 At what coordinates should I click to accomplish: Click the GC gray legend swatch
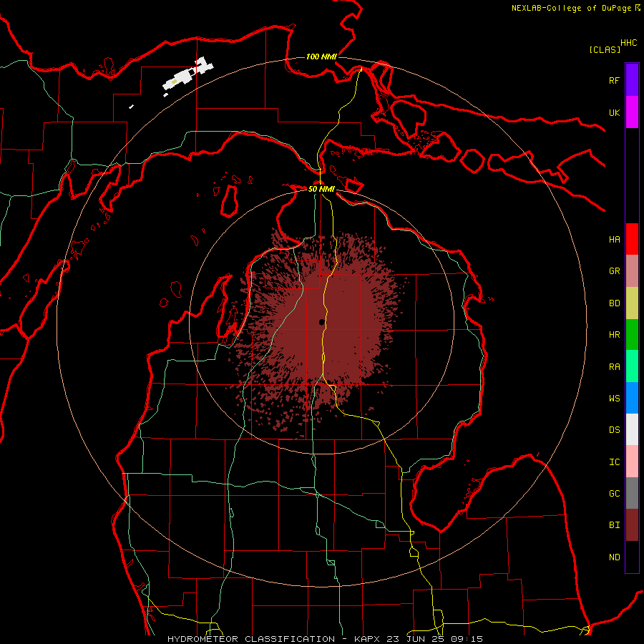click(632, 493)
